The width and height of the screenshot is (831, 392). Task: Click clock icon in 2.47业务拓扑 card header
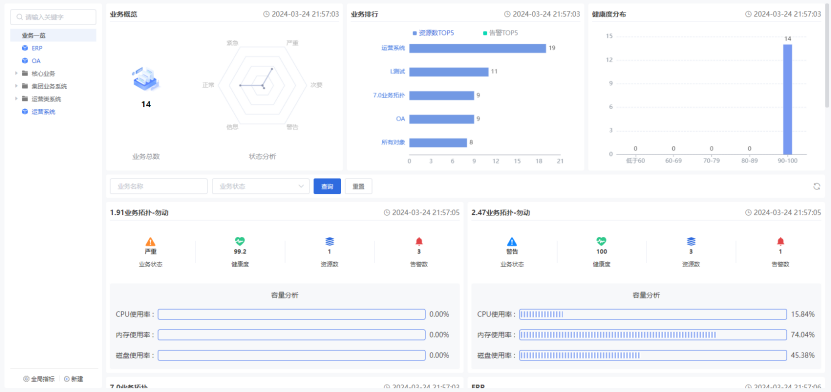pos(748,212)
